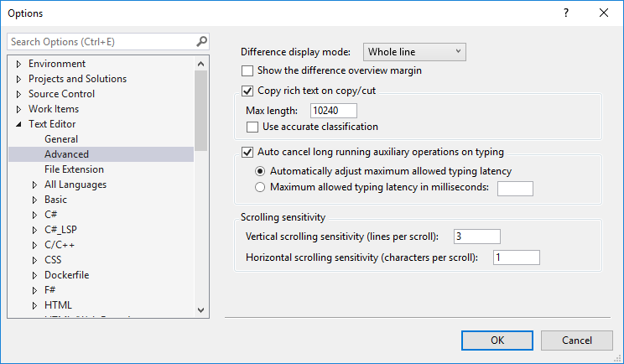Click the search magnifier icon
The width and height of the screenshot is (624, 364).
(x=202, y=41)
